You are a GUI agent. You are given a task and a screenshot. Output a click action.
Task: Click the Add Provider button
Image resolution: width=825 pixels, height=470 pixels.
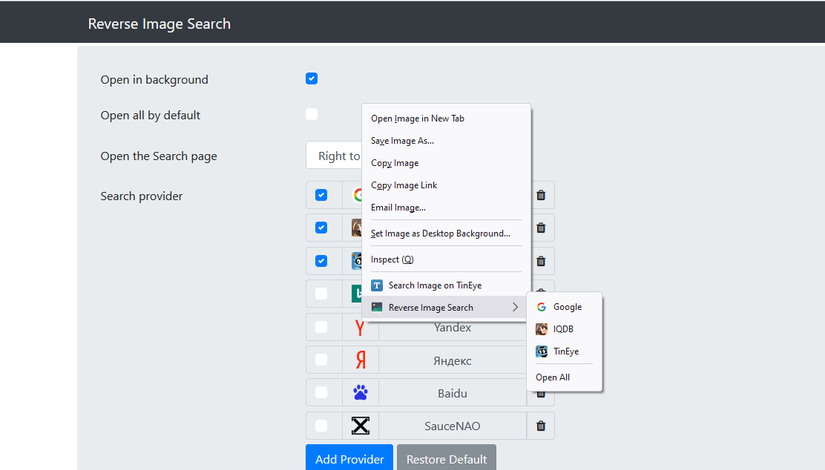[x=349, y=459]
